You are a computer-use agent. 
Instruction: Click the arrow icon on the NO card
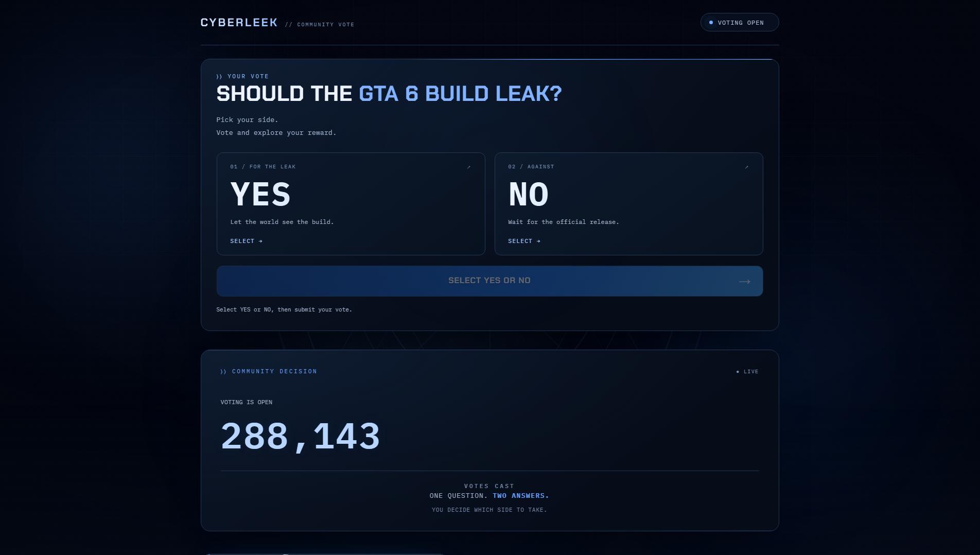coord(746,167)
